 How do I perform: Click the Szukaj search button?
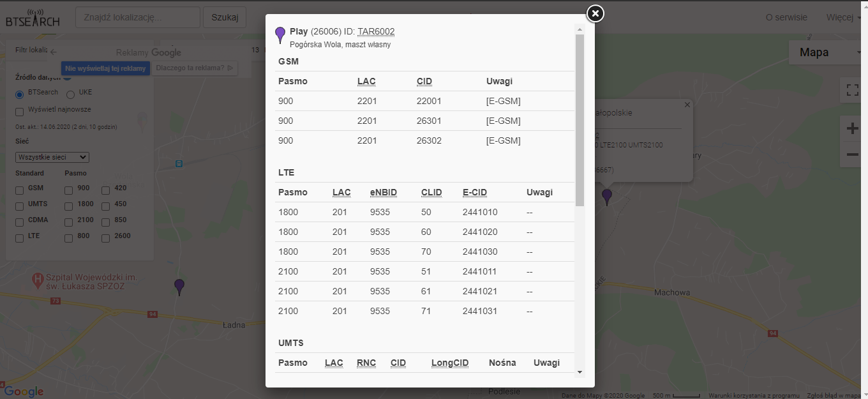coord(225,17)
